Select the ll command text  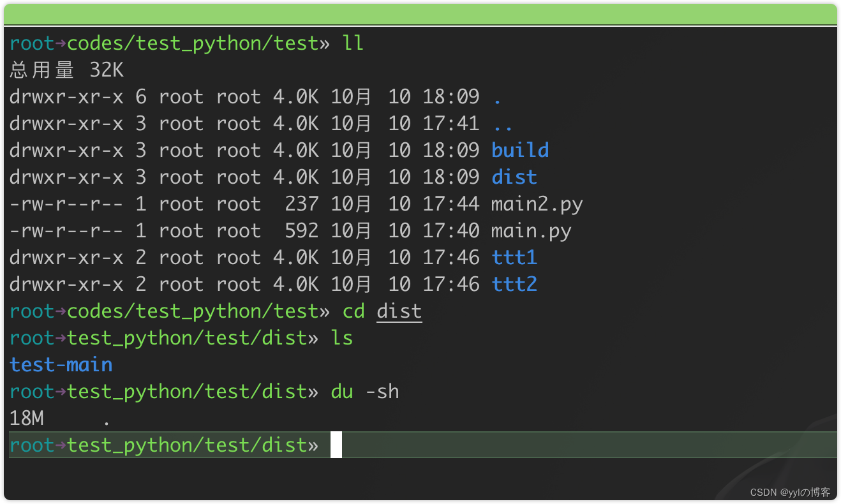353,43
